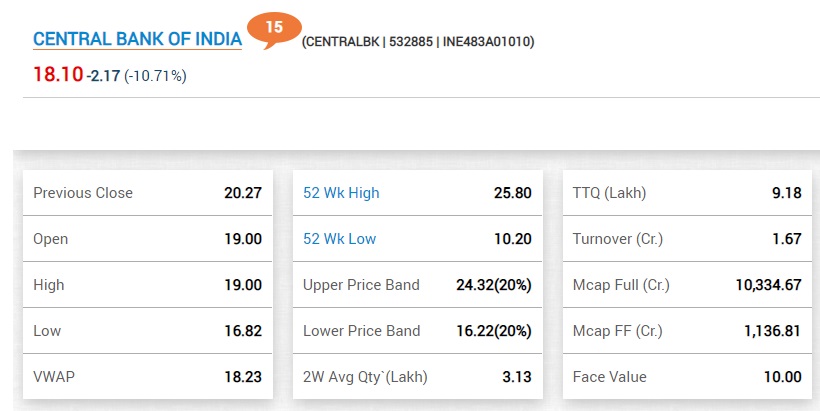Click the orange 15 notification bubble
Screen dimensions: 820x411
pos(274,29)
